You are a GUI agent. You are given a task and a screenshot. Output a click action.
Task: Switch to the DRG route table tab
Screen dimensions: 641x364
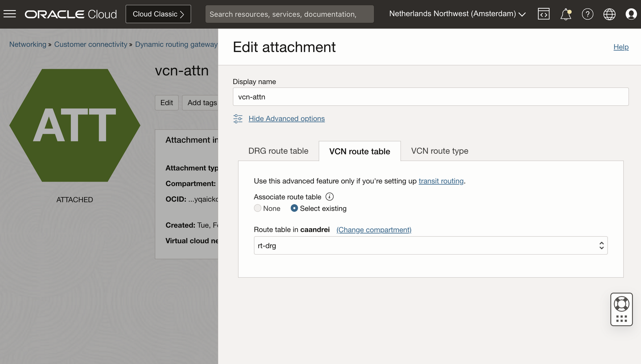tap(278, 151)
